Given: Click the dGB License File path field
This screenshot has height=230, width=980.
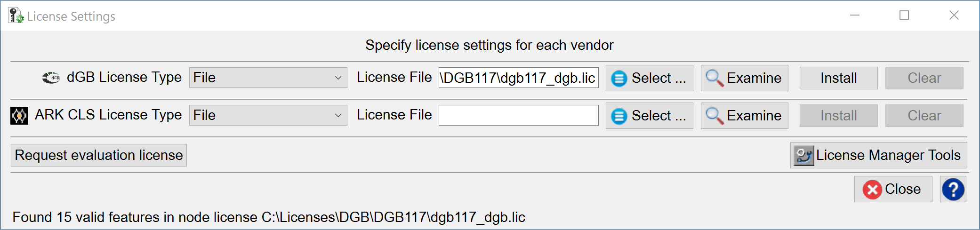Looking at the screenshot, I should click(518, 78).
